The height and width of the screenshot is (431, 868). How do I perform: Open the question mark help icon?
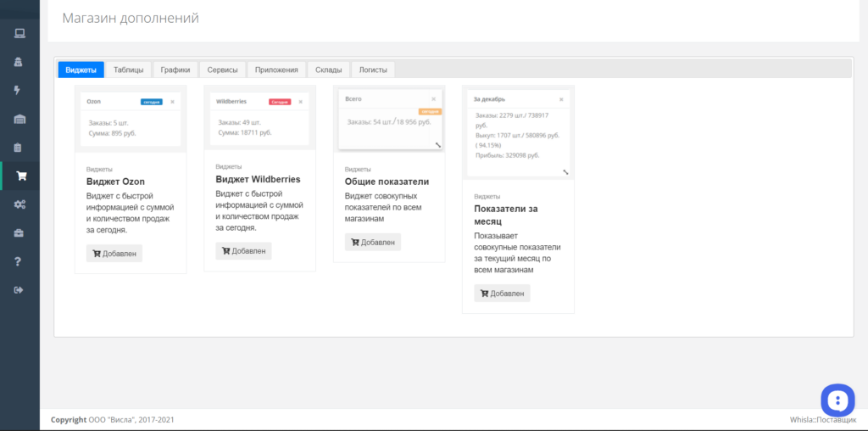pos(18,261)
